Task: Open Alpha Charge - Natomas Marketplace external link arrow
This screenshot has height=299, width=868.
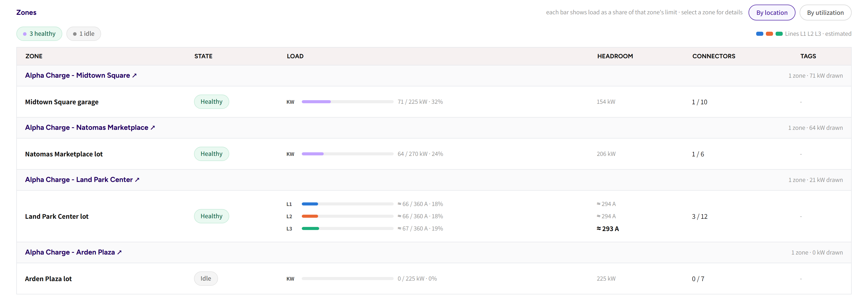Action: coord(153,128)
